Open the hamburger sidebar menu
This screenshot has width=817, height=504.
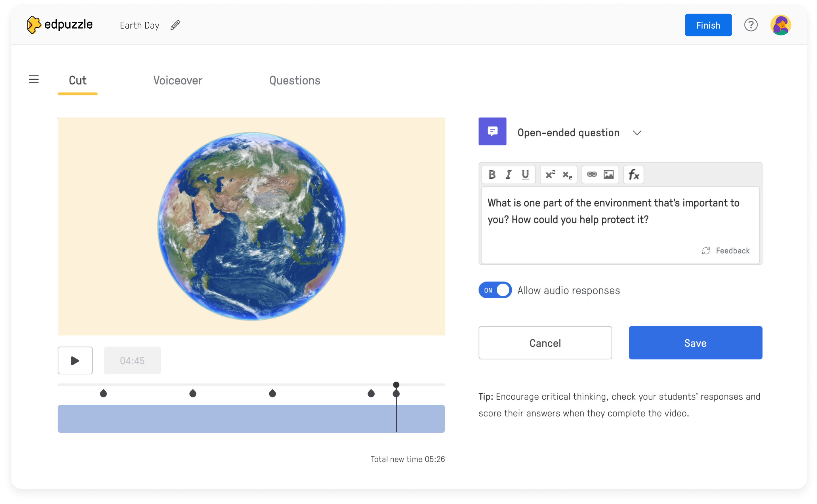point(34,79)
